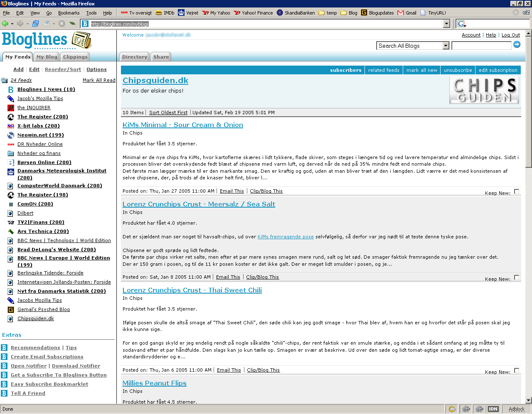The width and height of the screenshot is (532, 414).
Task: Check Keep New for Thai Sweet Chili post
Action: click(517, 370)
